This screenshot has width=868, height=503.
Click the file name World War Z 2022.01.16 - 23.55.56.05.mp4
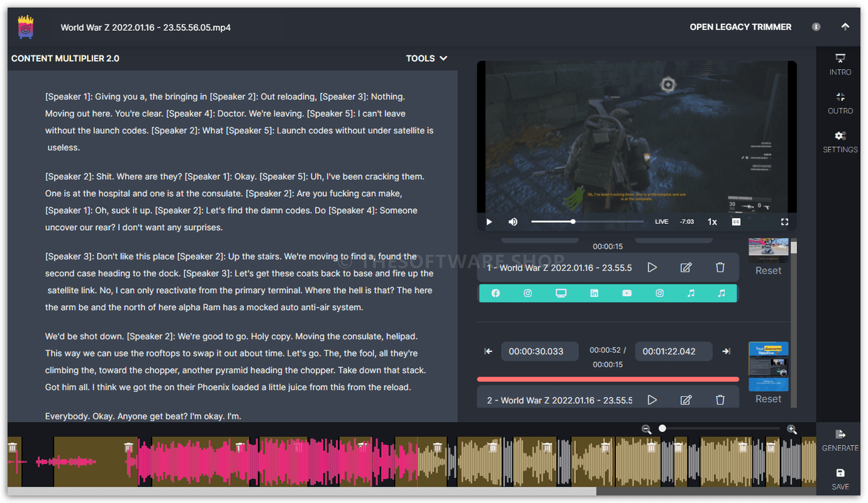point(145,28)
